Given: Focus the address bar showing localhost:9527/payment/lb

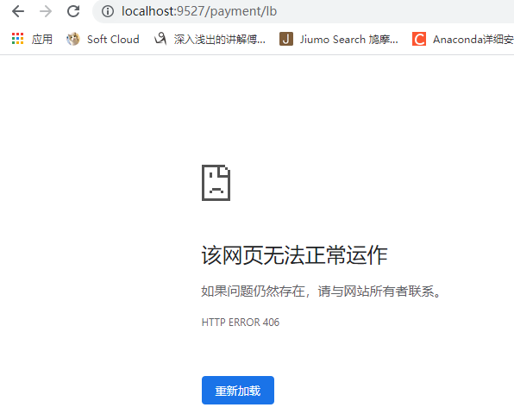Looking at the screenshot, I should (304, 11).
